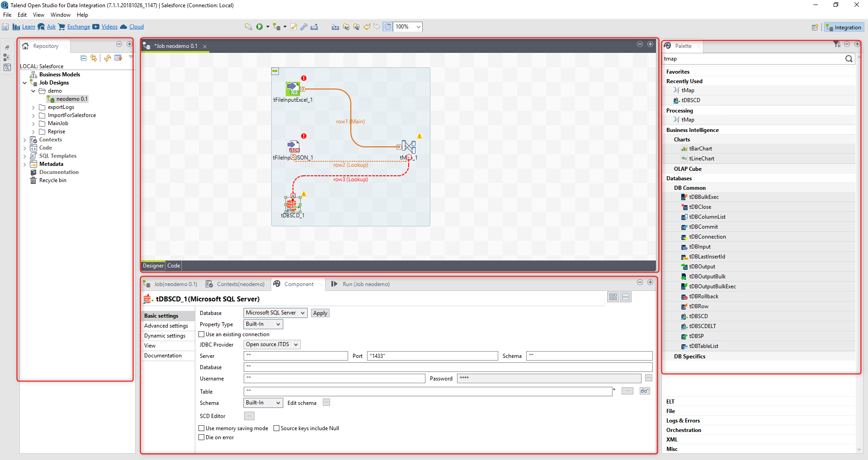Click the wrench project settings icon
868x460 pixels.
click(x=304, y=27)
